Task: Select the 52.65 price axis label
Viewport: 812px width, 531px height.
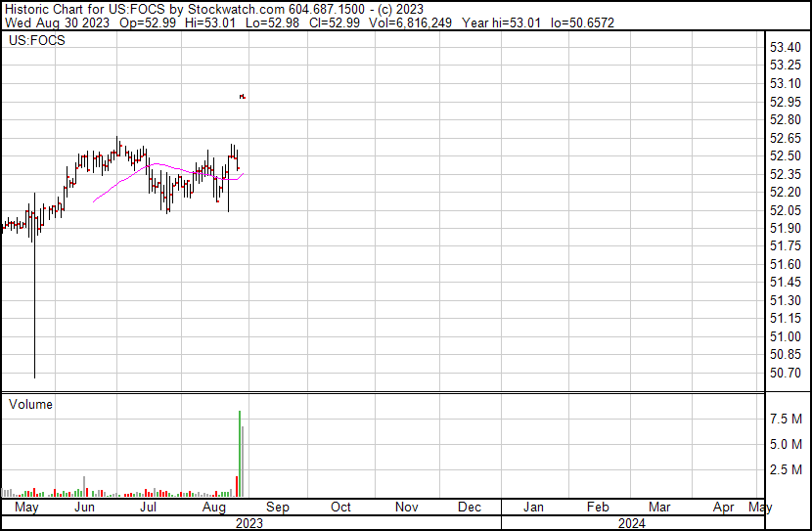Action: tap(785, 138)
